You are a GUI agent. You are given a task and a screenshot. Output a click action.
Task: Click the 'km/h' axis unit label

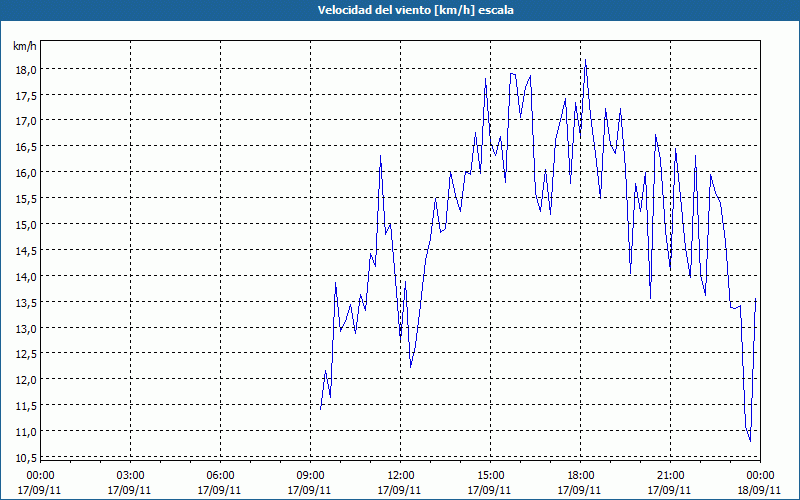pyautogui.click(x=24, y=46)
